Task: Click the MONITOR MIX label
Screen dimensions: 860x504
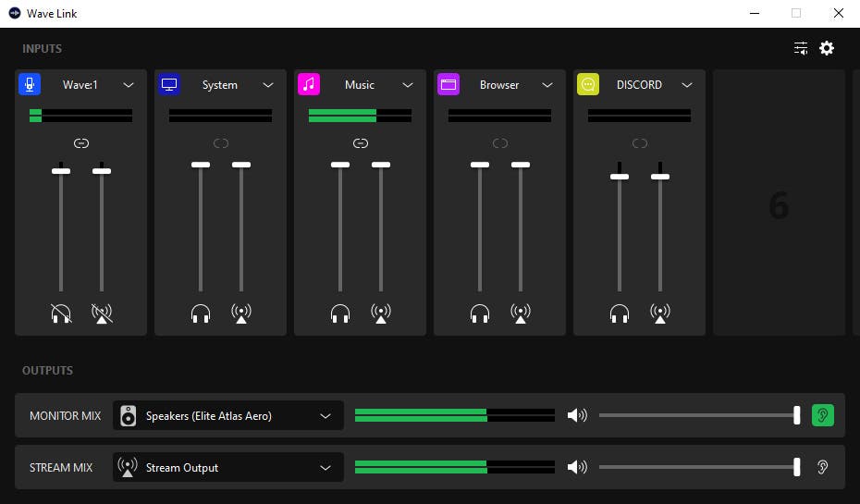Action: click(x=66, y=416)
